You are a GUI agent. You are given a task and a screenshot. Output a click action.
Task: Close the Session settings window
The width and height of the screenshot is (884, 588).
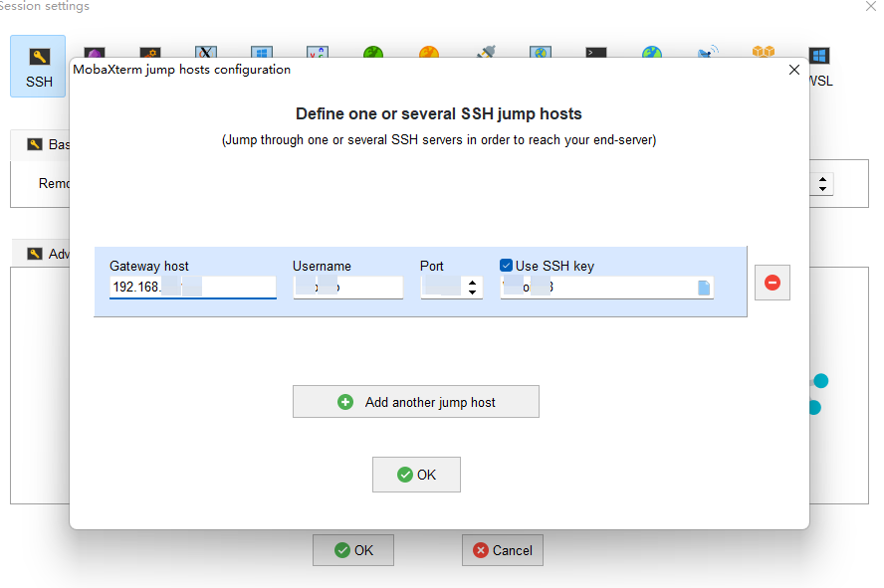coord(871,6)
